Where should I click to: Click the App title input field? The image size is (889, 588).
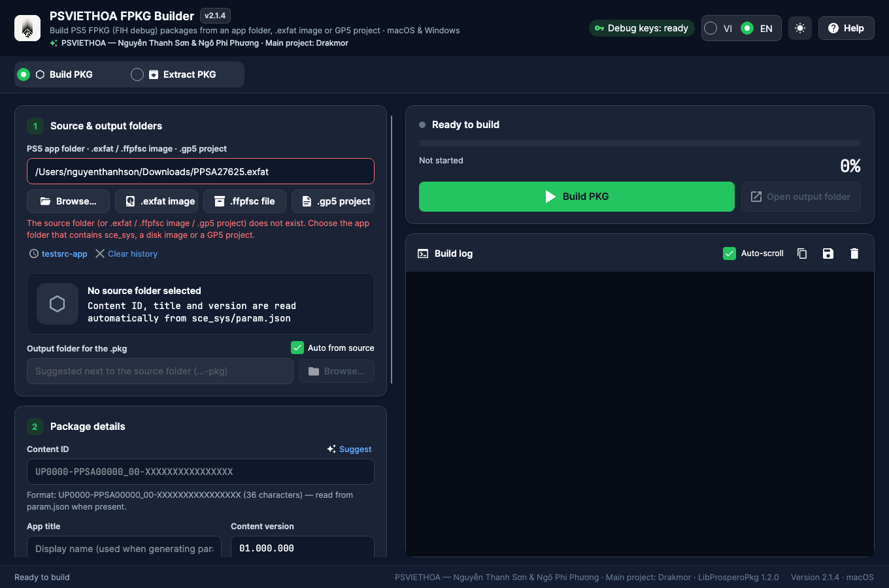pos(124,547)
